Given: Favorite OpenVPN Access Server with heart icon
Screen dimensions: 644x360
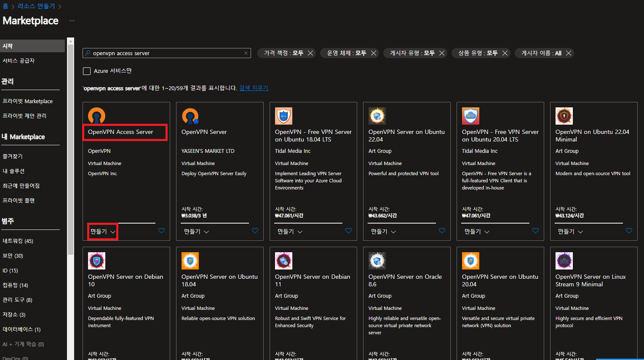Looking at the screenshot, I should pyautogui.click(x=161, y=231).
